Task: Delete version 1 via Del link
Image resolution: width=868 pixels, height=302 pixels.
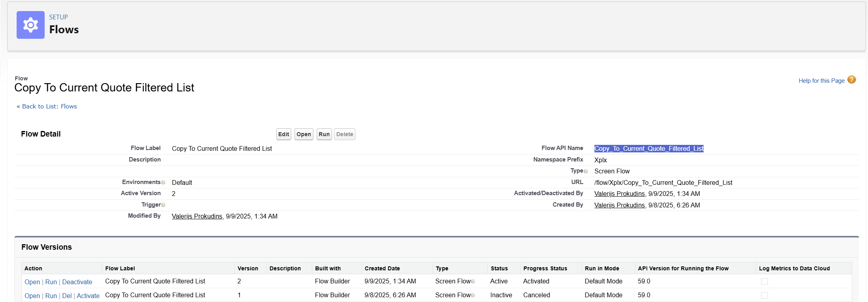Action: point(67,296)
